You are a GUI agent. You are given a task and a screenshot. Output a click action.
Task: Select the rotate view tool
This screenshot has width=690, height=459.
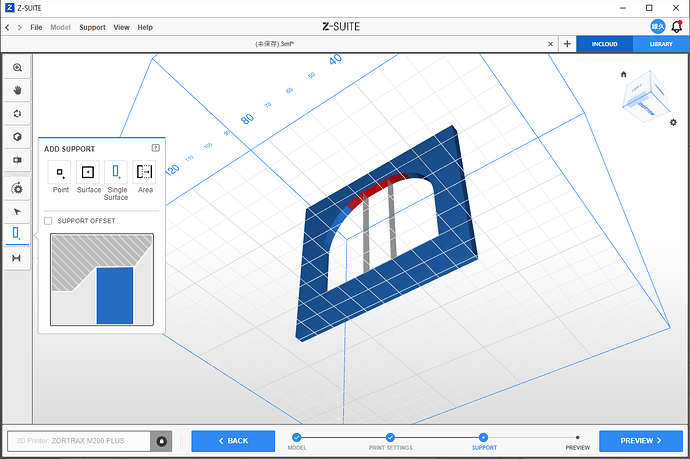[17, 114]
